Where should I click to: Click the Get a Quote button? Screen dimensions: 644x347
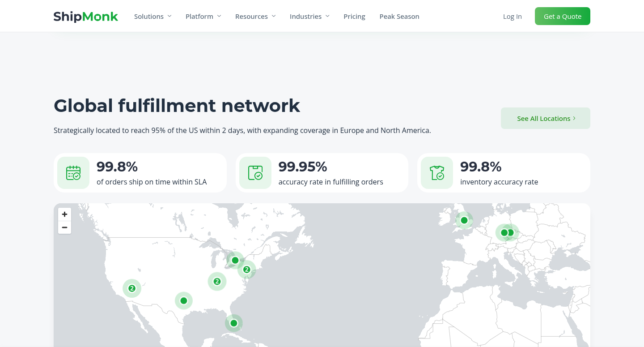(563, 16)
